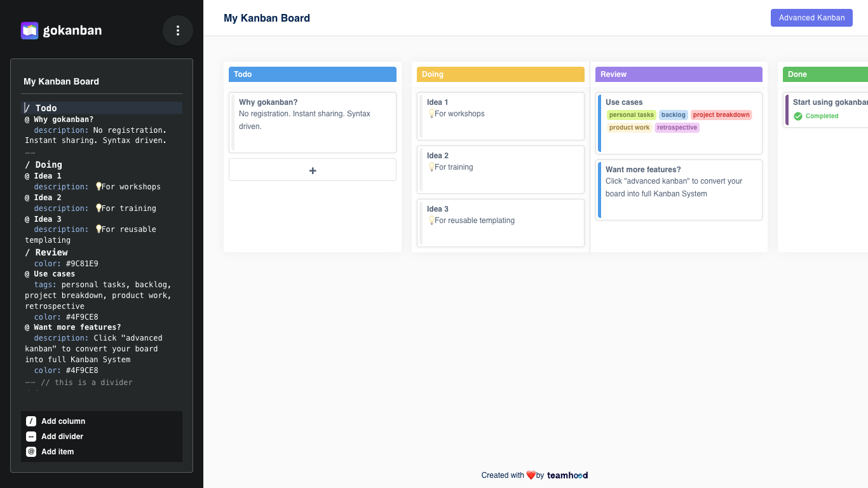Screen dimensions: 868x488
Task: Open the Idea 1 card
Action: 501,116
